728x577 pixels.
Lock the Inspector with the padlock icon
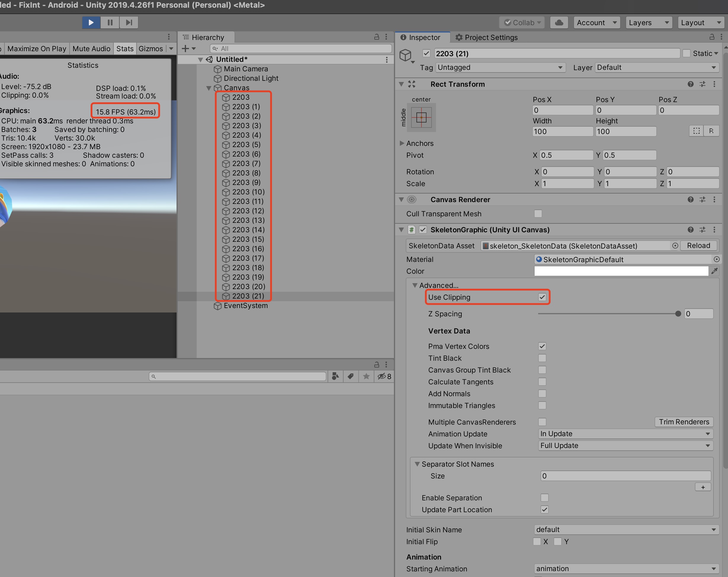pyautogui.click(x=712, y=37)
